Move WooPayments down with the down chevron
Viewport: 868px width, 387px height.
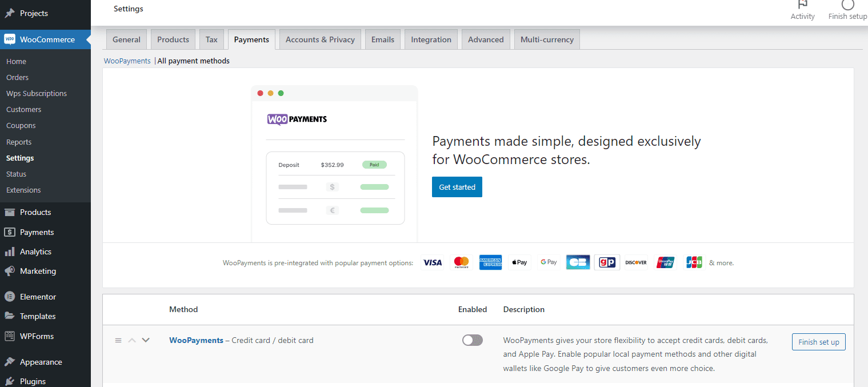coord(146,340)
